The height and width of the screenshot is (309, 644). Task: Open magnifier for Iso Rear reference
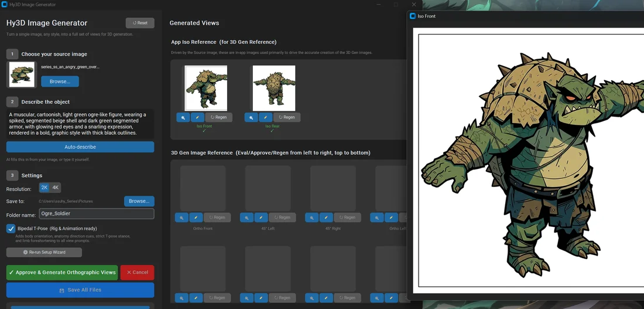pos(251,117)
